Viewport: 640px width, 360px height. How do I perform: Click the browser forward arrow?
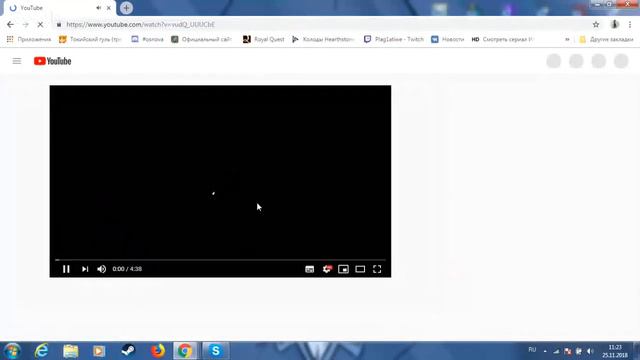(x=25, y=24)
